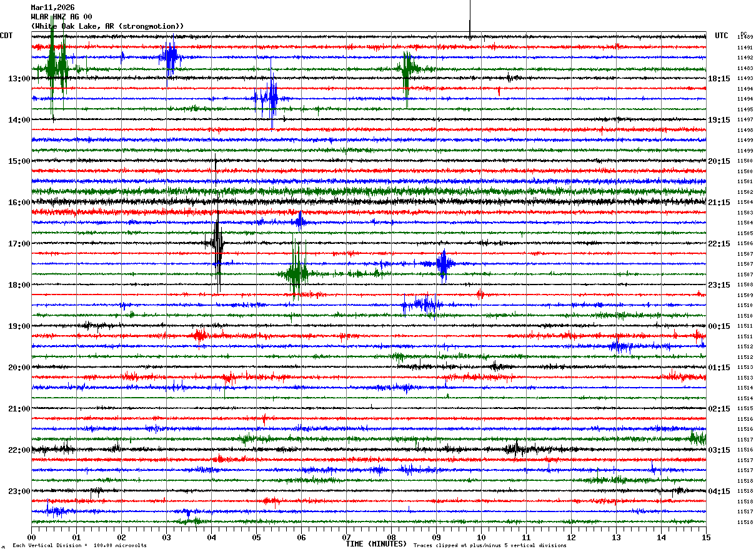
Task: Click the bottom axis minute label "09"
Action: 436,537
